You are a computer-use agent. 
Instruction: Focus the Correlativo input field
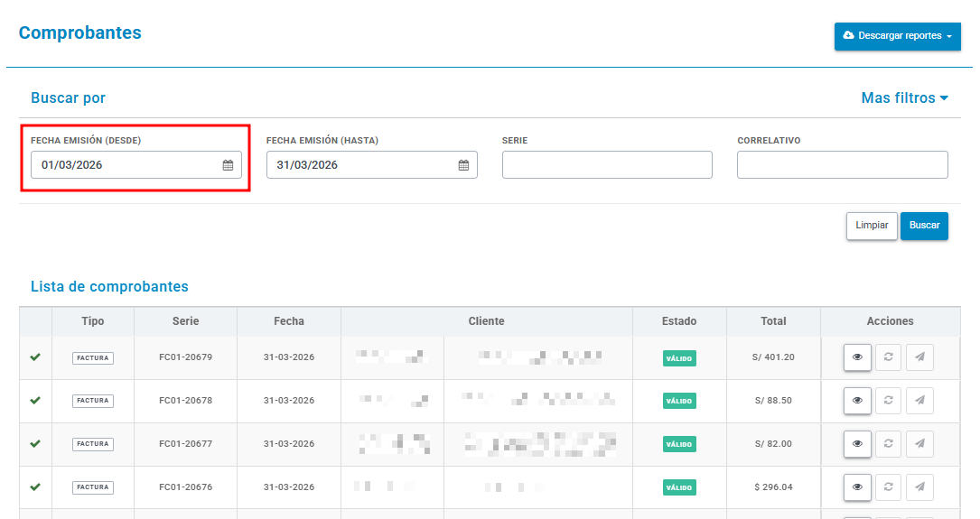point(843,165)
